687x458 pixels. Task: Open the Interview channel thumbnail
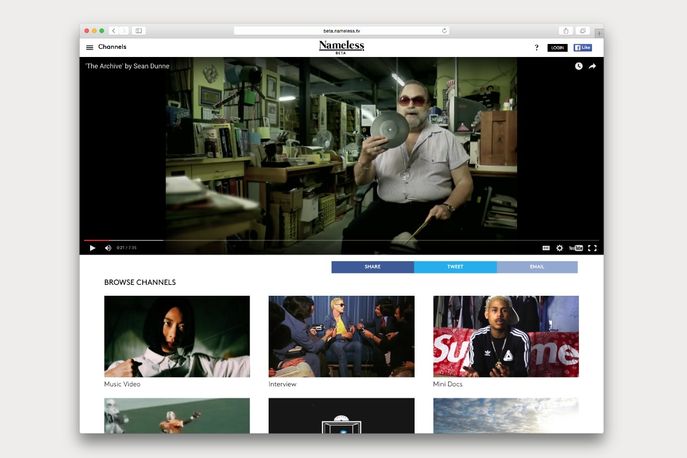341,336
